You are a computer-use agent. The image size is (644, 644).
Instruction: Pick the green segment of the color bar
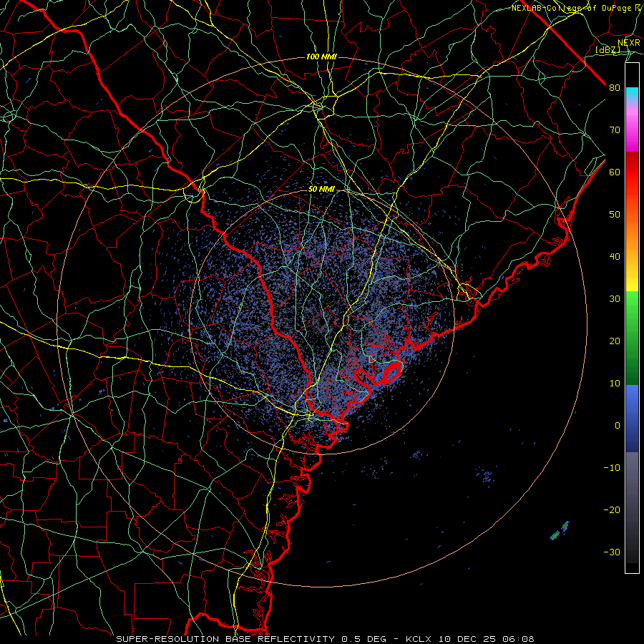click(632, 338)
